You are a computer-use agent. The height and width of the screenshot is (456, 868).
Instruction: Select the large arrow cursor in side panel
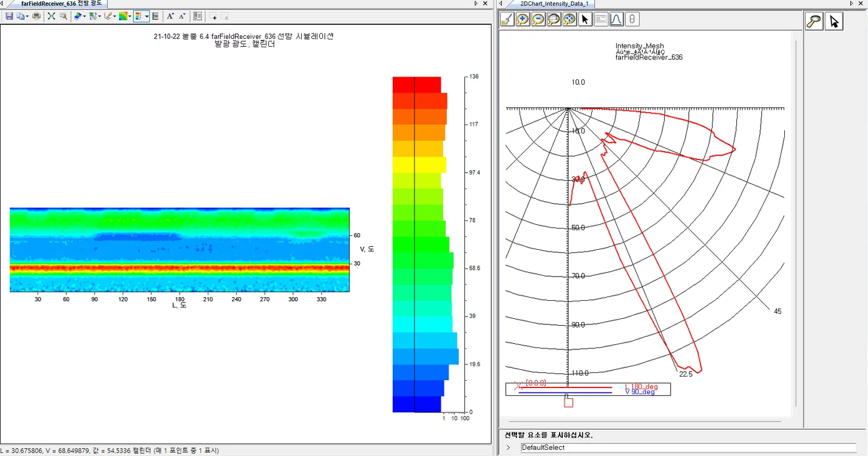(834, 22)
